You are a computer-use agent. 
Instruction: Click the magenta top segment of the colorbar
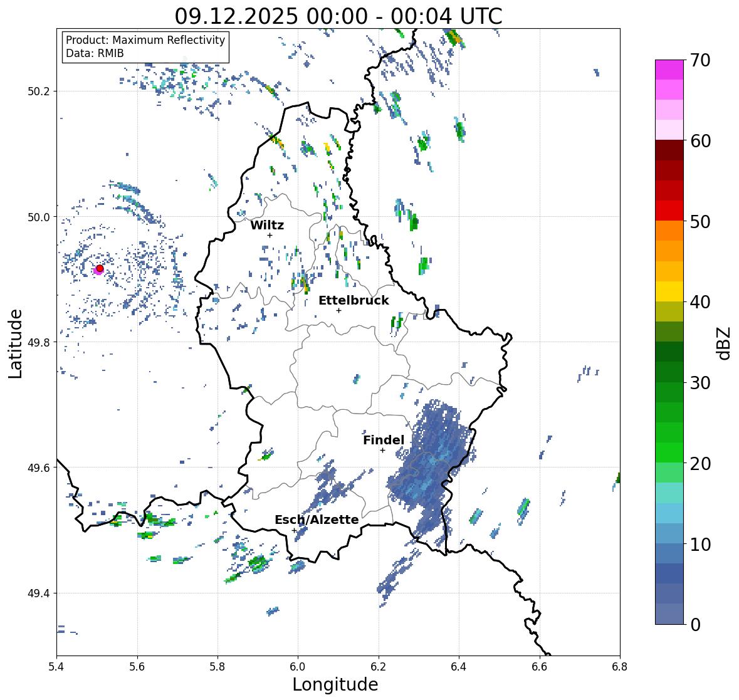[x=669, y=70]
